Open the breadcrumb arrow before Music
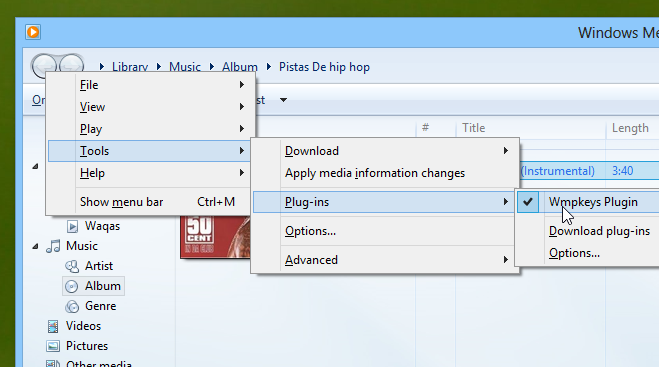Viewport: 659px width, 367px height. pyautogui.click(x=159, y=66)
